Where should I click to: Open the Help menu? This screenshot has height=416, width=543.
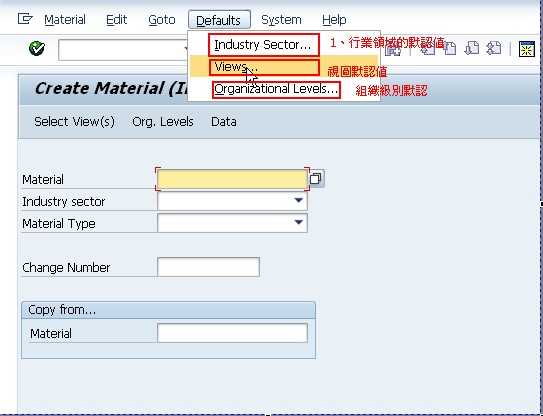click(x=334, y=20)
